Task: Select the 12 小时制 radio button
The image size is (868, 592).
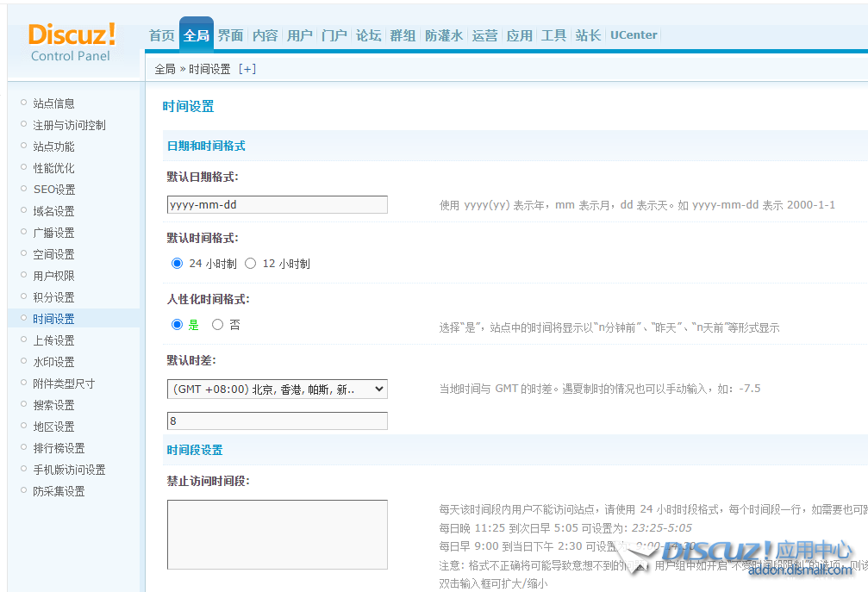Action: click(x=251, y=264)
